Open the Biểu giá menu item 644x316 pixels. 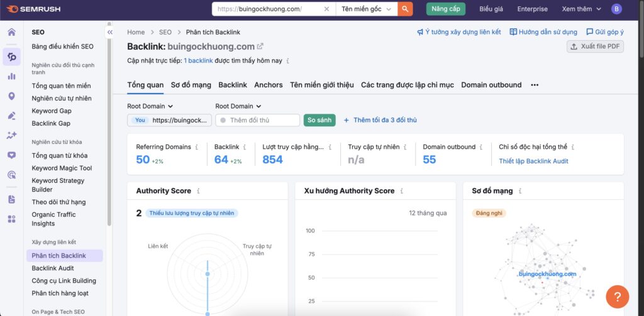coord(491,9)
